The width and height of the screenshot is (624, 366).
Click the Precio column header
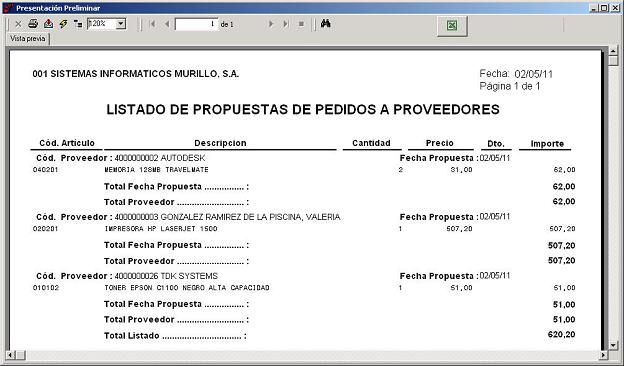(440, 143)
